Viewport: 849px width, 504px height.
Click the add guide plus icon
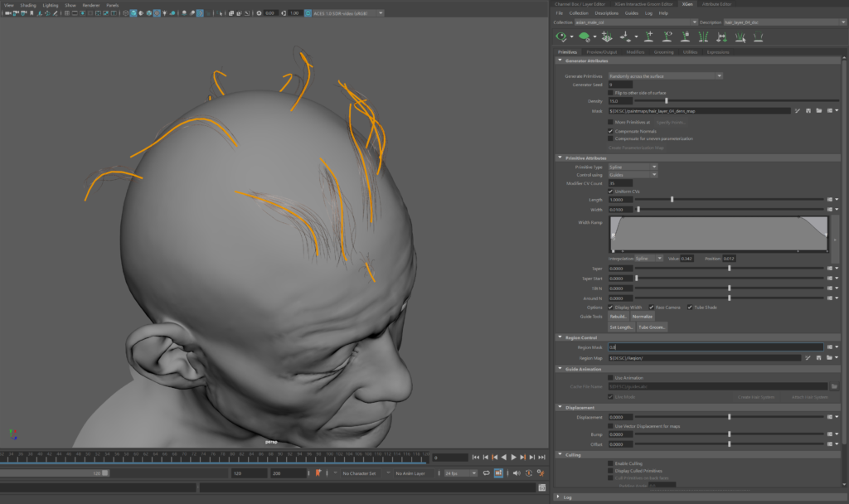648,36
